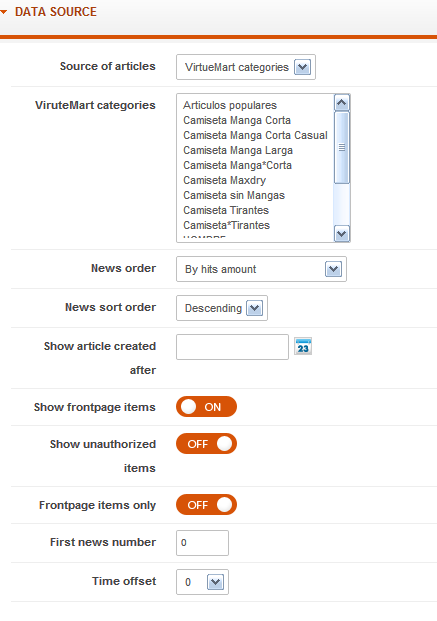The height and width of the screenshot is (621, 437).
Task: Collapse the DATA SOURCE section arrow
Action: pyautogui.click(x=4, y=12)
